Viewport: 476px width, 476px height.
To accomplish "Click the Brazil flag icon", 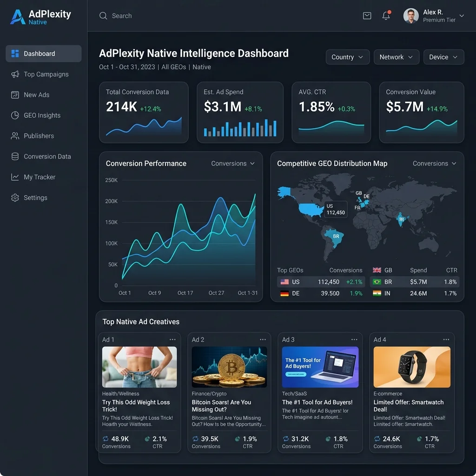I will (377, 282).
